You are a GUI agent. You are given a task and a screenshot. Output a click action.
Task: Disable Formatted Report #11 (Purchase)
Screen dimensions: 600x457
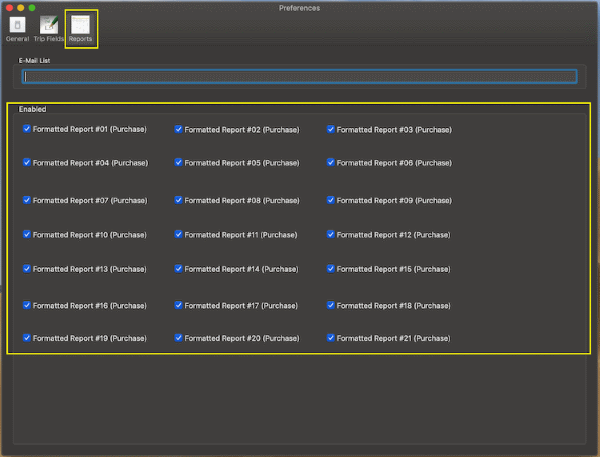tap(179, 234)
